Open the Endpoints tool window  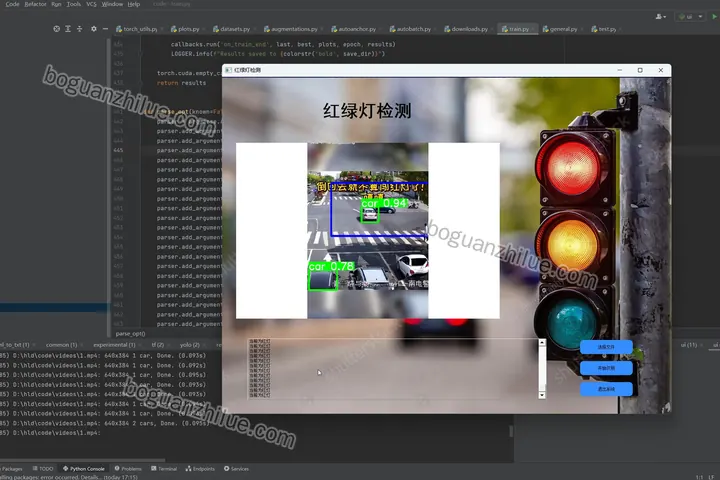(200, 469)
